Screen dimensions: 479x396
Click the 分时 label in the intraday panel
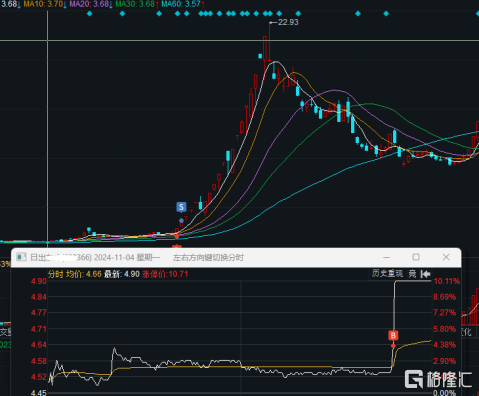(x=55, y=274)
